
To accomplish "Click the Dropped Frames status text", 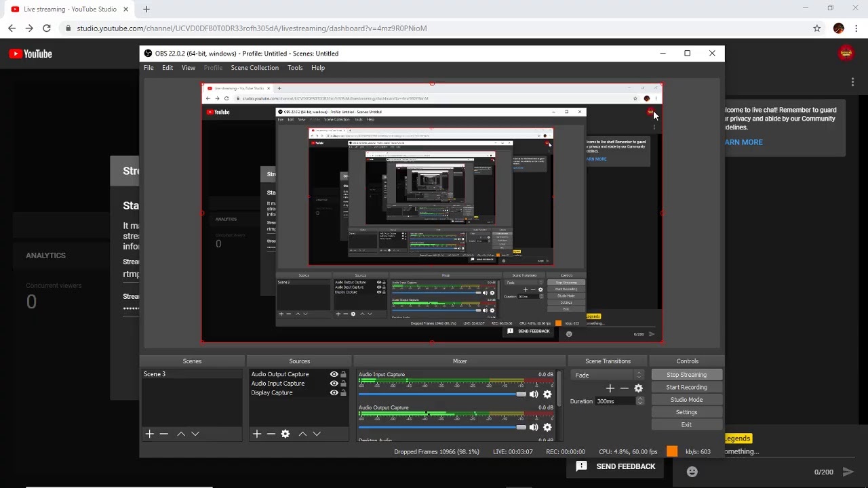I will click(437, 451).
